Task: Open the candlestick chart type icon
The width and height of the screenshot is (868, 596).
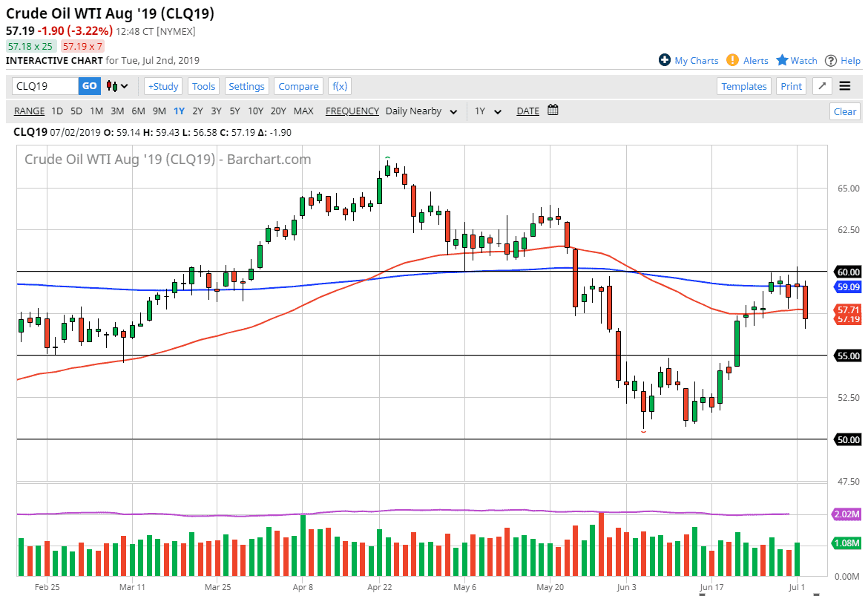Action: tap(111, 86)
